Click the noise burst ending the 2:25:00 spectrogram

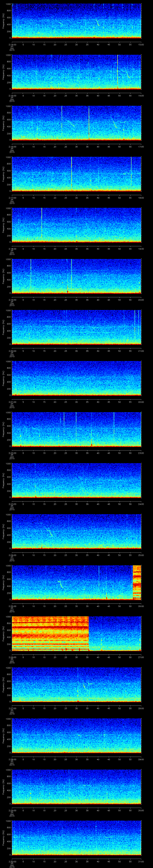137,583
